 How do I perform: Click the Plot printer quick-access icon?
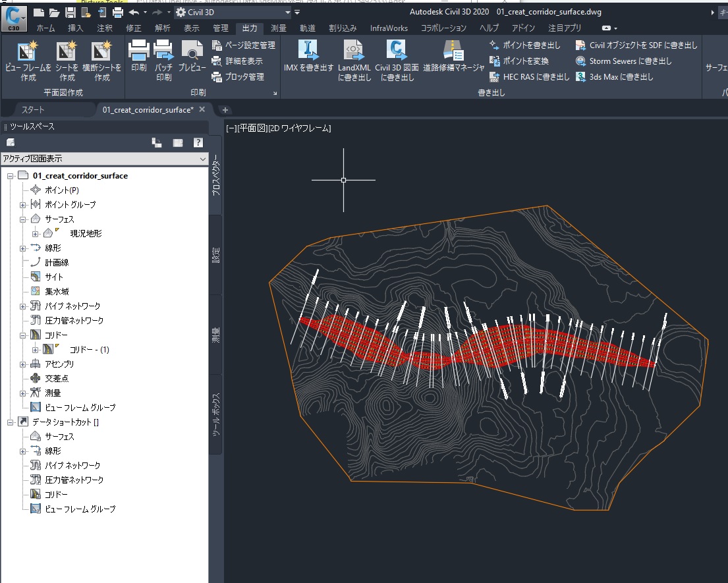[x=118, y=13]
